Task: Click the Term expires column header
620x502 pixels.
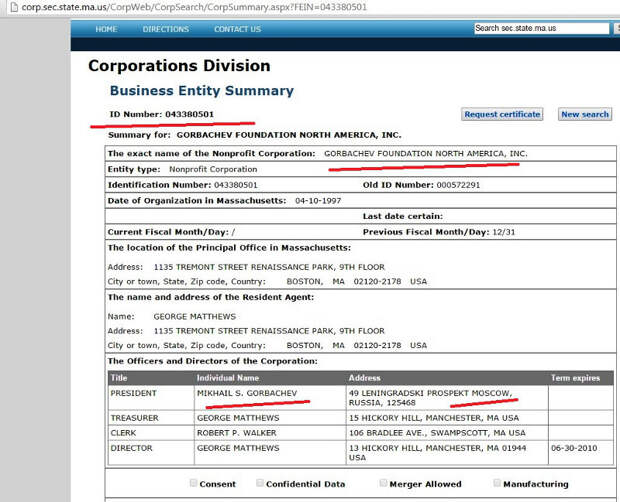Action: [x=581, y=378]
